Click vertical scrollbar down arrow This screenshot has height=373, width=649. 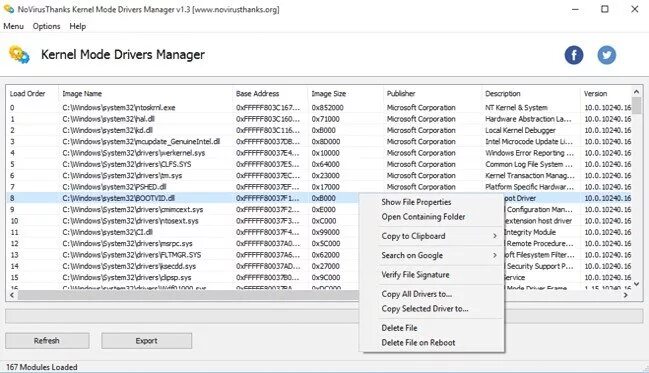[637, 284]
